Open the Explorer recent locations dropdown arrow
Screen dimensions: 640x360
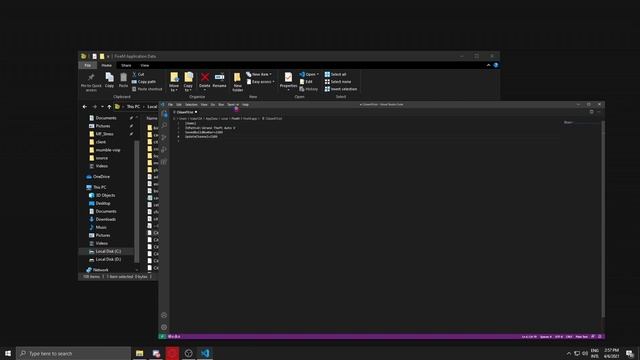click(x=102, y=107)
